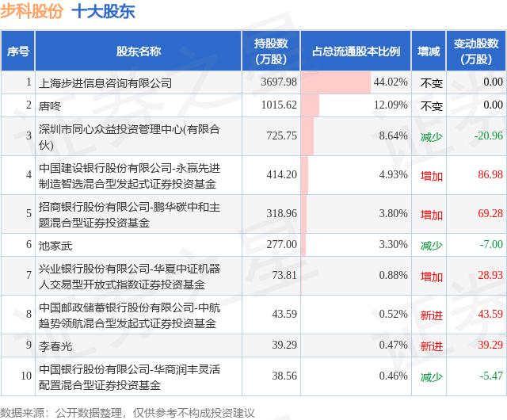Image resolution: width=507 pixels, height=420 pixels.
Task: Click the holding value 1015.62
Action: pyautogui.click(x=279, y=105)
